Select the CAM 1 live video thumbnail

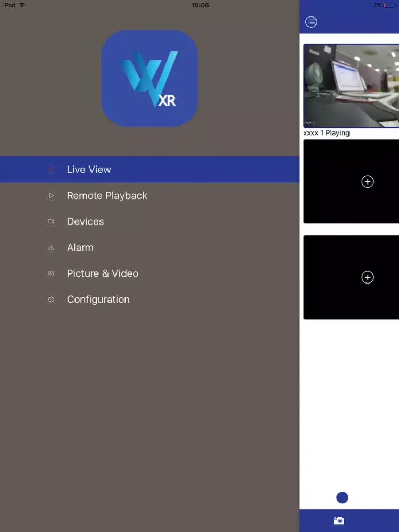point(351,86)
